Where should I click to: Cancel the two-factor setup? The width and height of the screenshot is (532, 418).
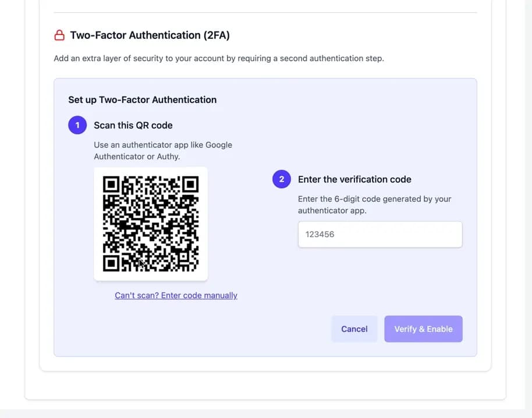354,329
